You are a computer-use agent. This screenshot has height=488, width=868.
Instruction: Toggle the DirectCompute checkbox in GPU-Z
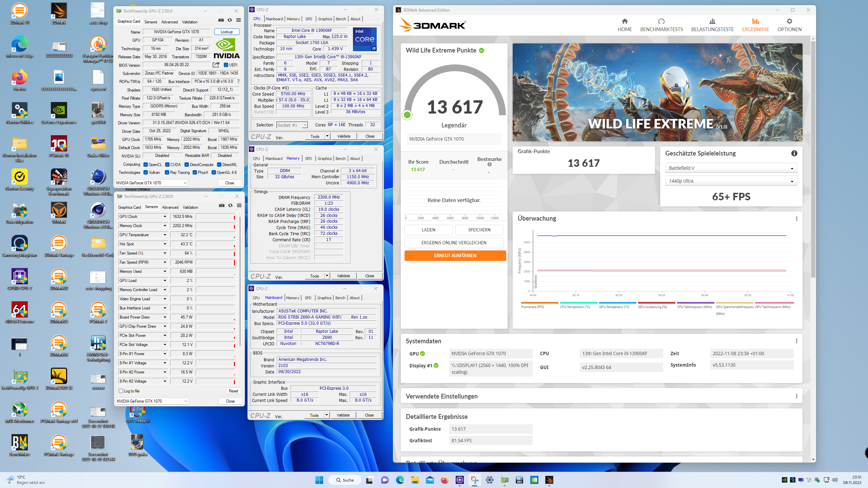click(186, 165)
